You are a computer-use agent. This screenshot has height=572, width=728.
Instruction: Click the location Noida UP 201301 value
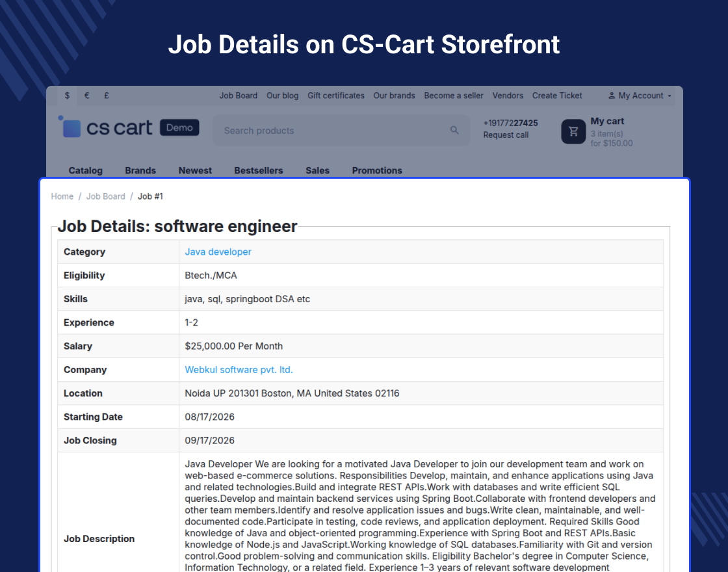[x=292, y=393]
